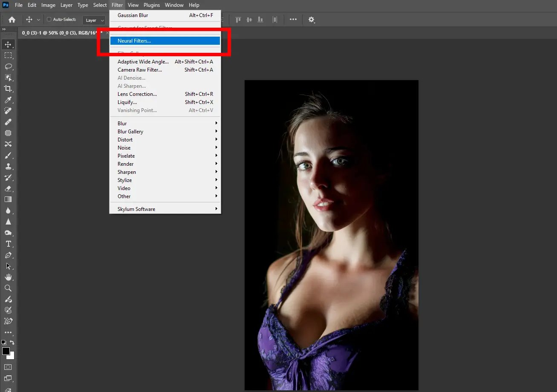Image resolution: width=557 pixels, height=392 pixels.
Task: Select the History Brush tool
Action: click(8, 177)
